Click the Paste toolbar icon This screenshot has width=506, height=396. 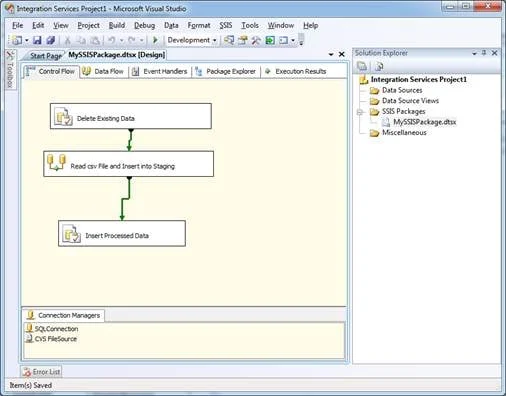point(95,40)
